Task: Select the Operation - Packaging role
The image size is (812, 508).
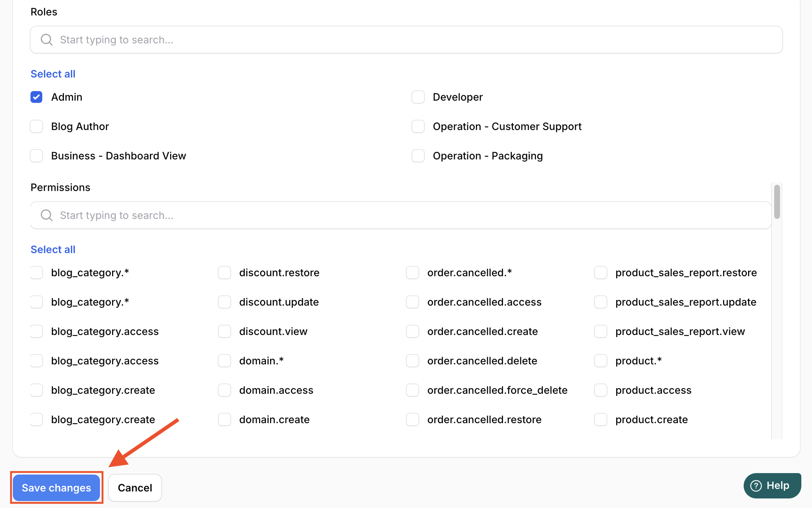Action: point(418,156)
